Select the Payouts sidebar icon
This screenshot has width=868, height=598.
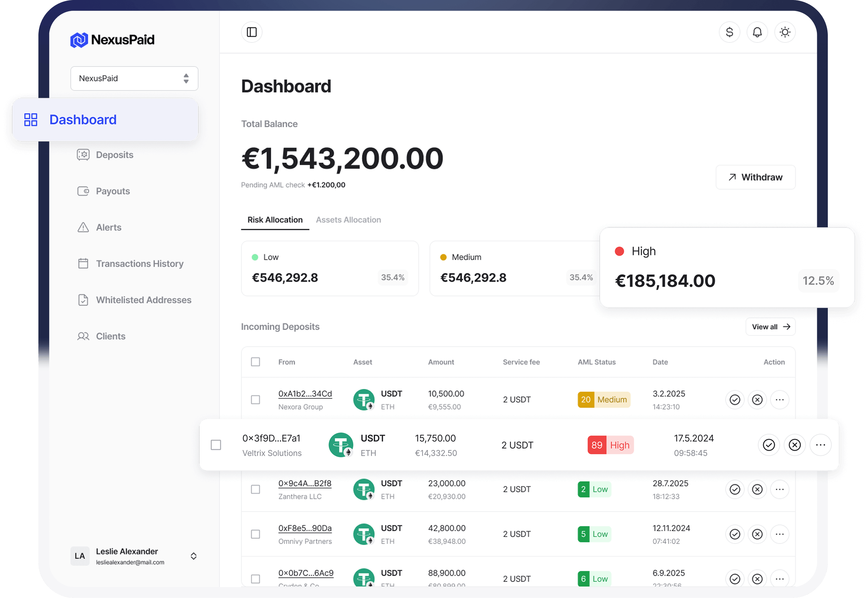point(113,191)
